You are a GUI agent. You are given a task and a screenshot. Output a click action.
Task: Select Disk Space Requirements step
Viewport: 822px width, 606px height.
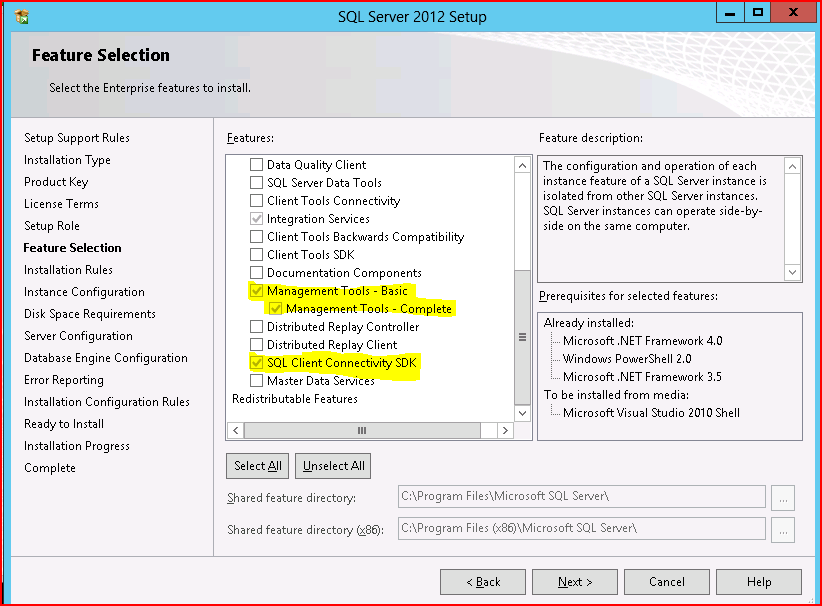coord(90,314)
